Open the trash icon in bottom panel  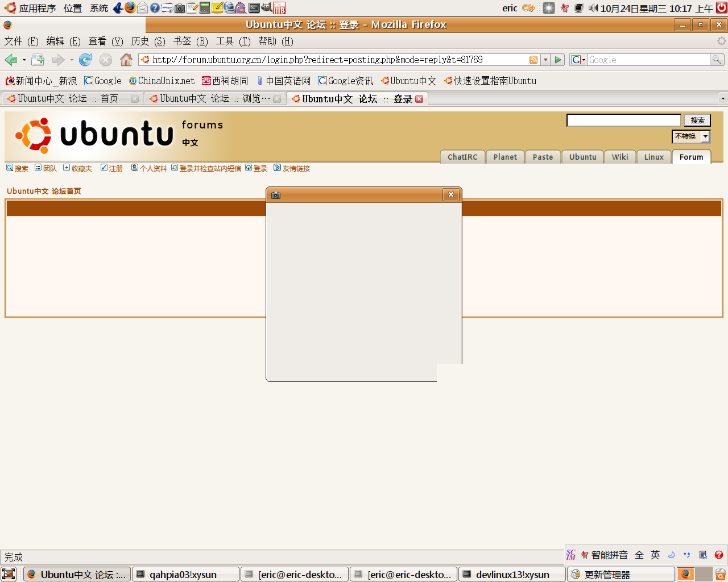721,574
